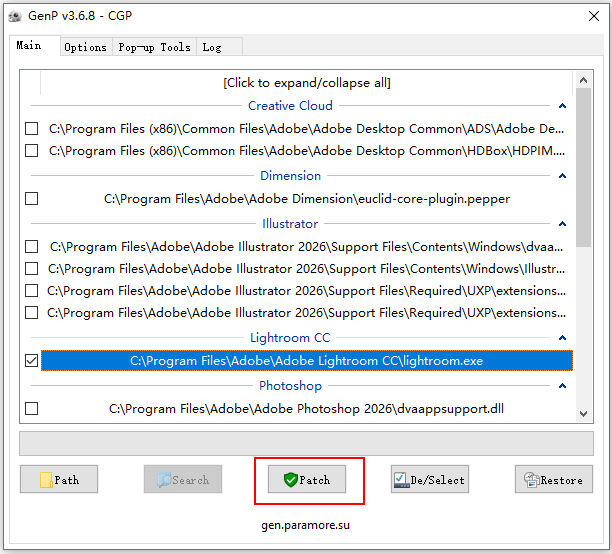The width and height of the screenshot is (612, 554).
Task: Collapse the Lightroom CC group arrow
Action: tap(562, 338)
